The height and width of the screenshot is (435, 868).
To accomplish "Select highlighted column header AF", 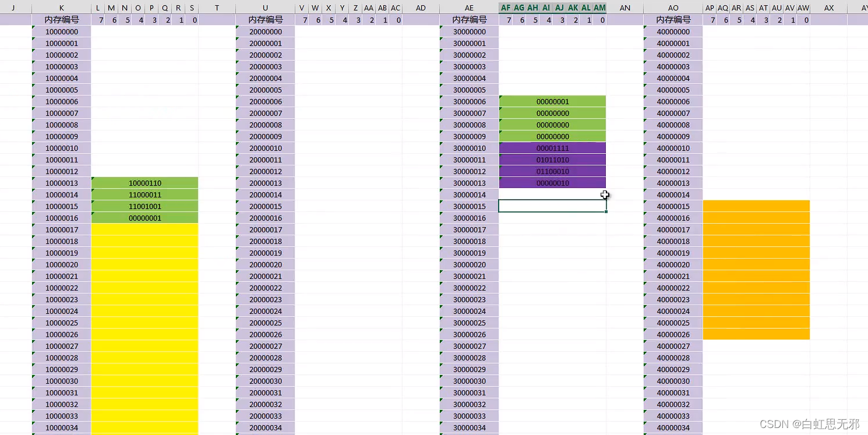I will [506, 8].
